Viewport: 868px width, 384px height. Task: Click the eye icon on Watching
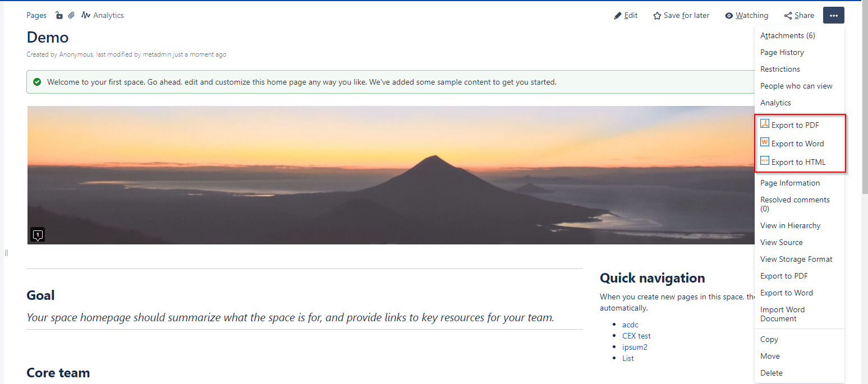[x=729, y=16]
